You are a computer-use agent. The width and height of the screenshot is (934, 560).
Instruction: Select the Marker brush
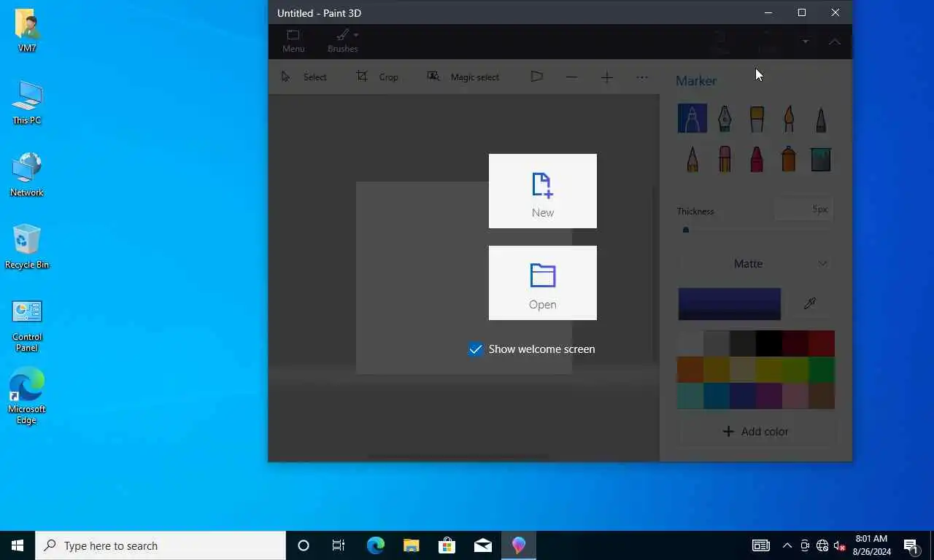pos(692,119)
